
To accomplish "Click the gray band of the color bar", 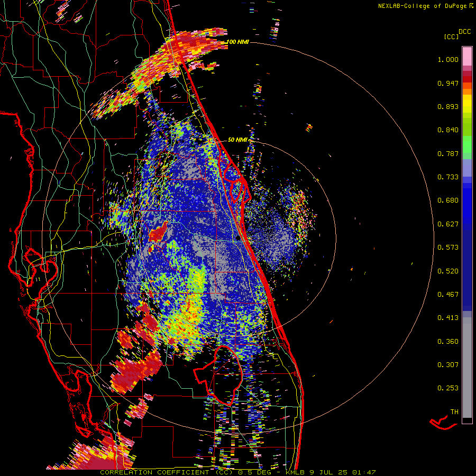I will (467, 368).
